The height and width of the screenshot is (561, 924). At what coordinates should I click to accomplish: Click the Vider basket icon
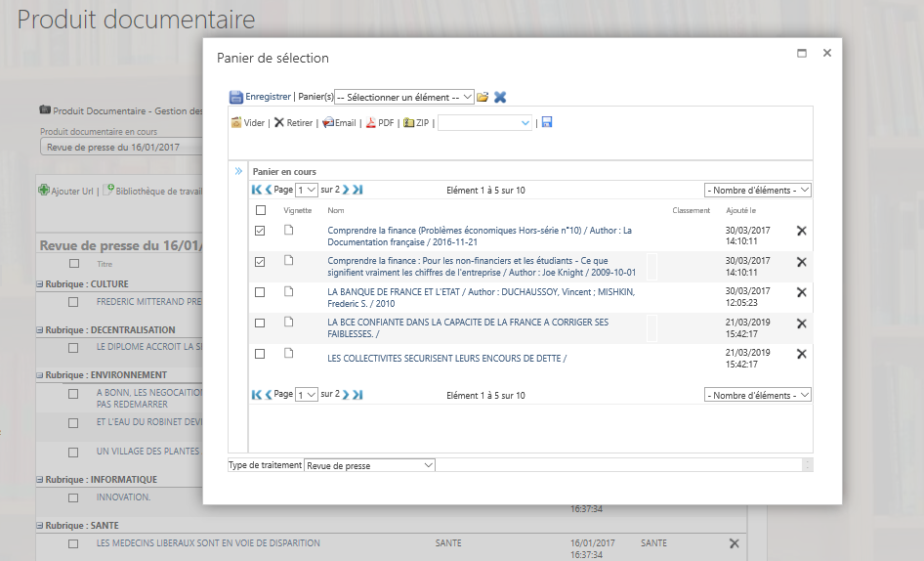coord(235,122)
